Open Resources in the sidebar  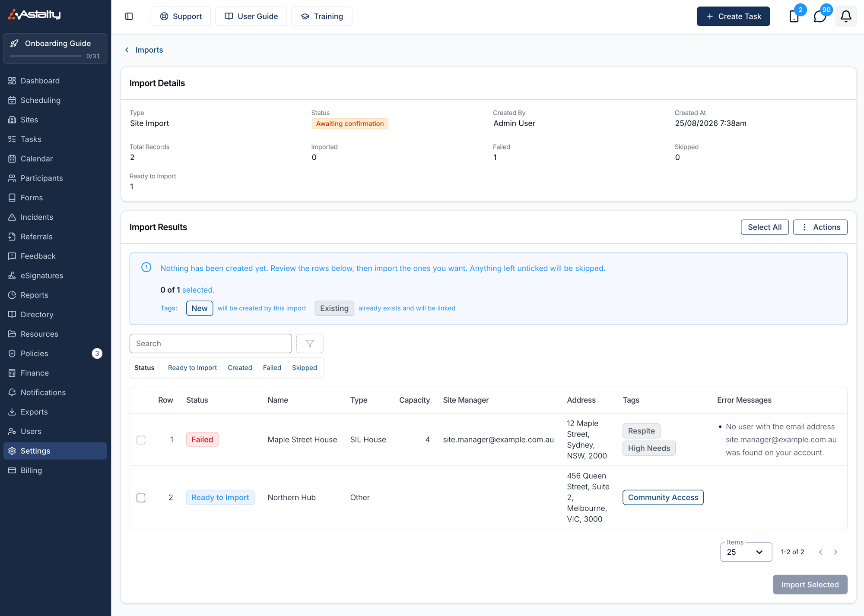click(55, 334)
